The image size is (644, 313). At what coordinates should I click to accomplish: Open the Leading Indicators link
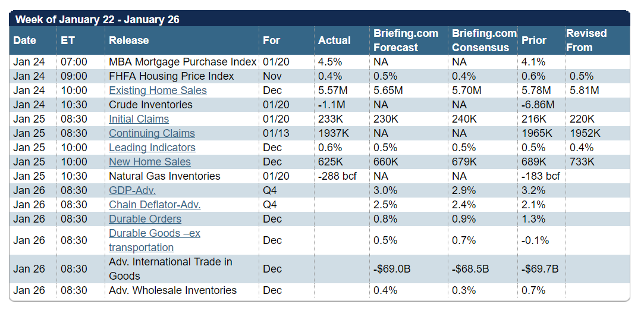pyautogui.click(x=152, y=148)
